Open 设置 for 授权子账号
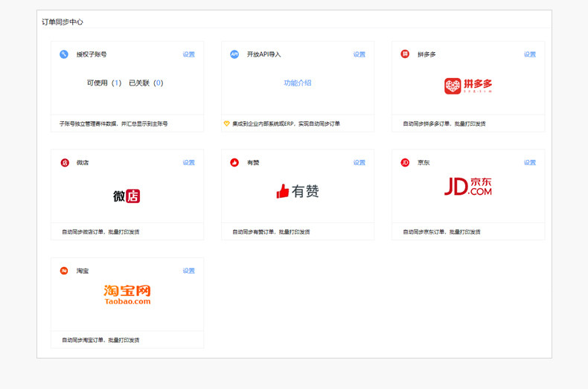Screen dimensions: 588x389 tap(188, 54)
